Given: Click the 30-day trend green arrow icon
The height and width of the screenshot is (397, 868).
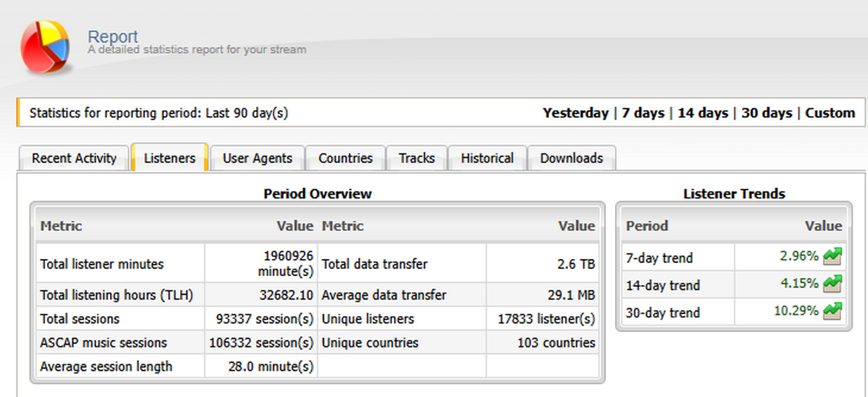Looking at the screenshot, I should 832,311.
